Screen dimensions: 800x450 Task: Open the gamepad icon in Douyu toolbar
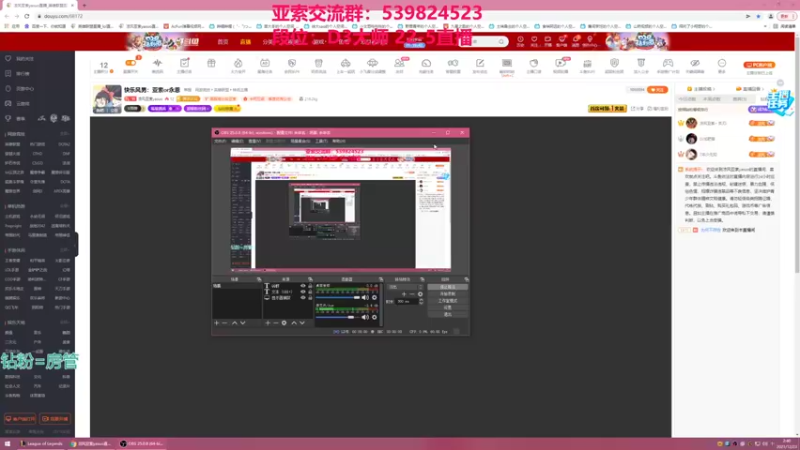pyautogui.click(x=668, y=63)
